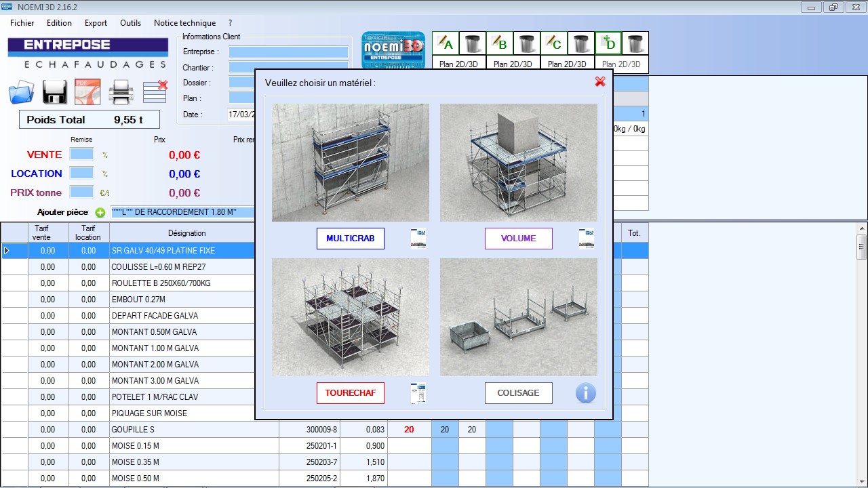Click the blue information icon in the dialog
This screenshot has height=488, width=868.
(x=586, y=393)
